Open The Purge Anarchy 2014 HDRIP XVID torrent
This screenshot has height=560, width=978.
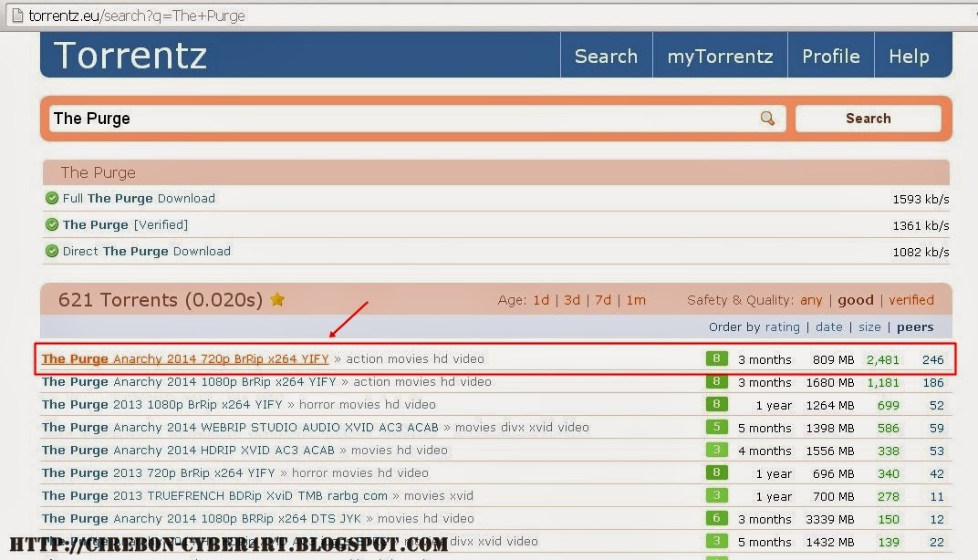point(188,450)
